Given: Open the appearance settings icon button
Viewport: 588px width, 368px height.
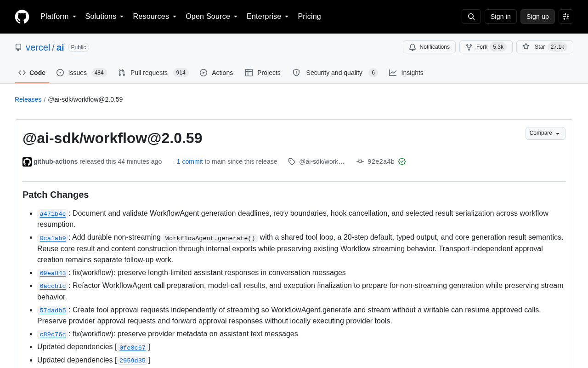Looking at the screenshot, I should coord(566,17).
